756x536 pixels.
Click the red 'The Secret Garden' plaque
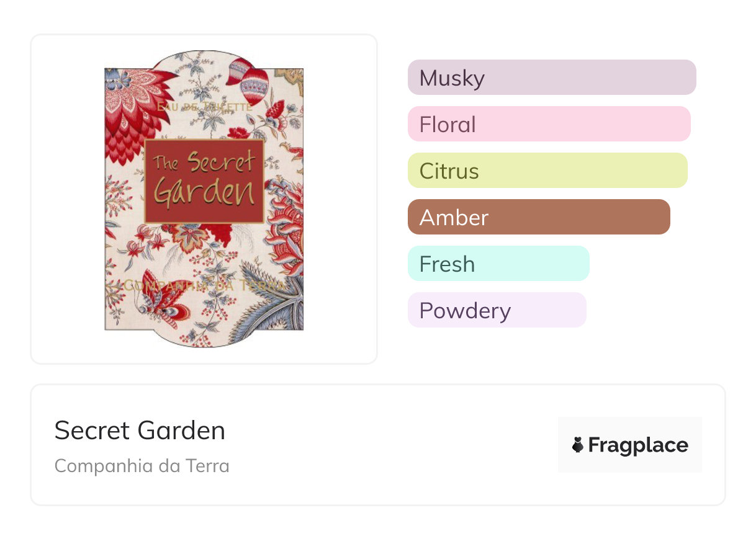pos(204,181)
